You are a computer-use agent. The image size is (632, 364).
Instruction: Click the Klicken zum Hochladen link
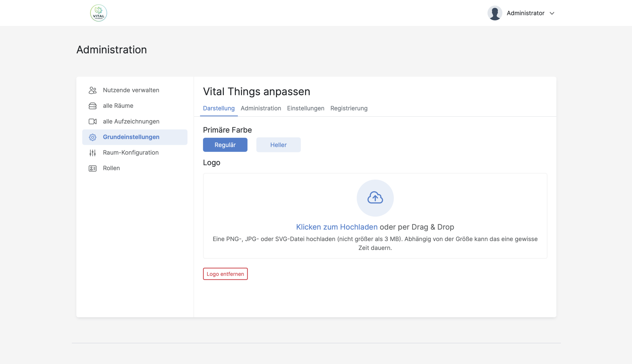pos(336,227)
